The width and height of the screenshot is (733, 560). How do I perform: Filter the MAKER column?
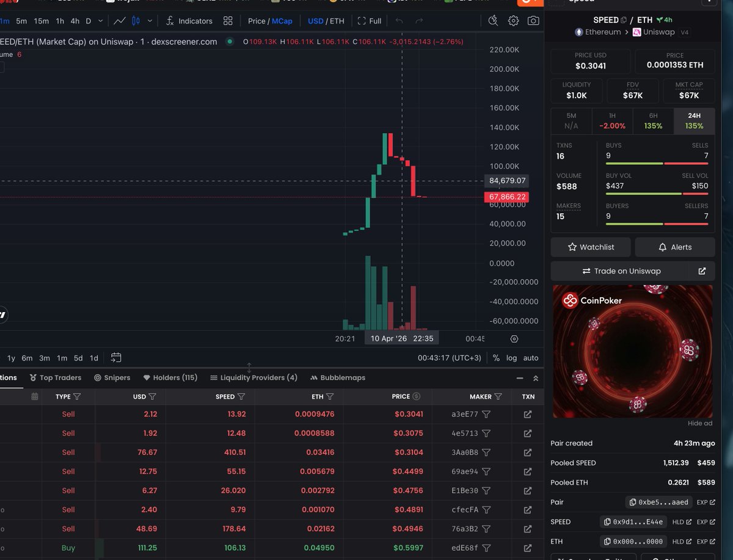(498, 397)
